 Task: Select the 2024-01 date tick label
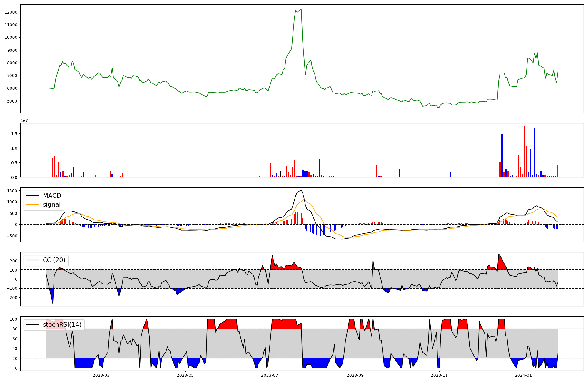[524, 375]
